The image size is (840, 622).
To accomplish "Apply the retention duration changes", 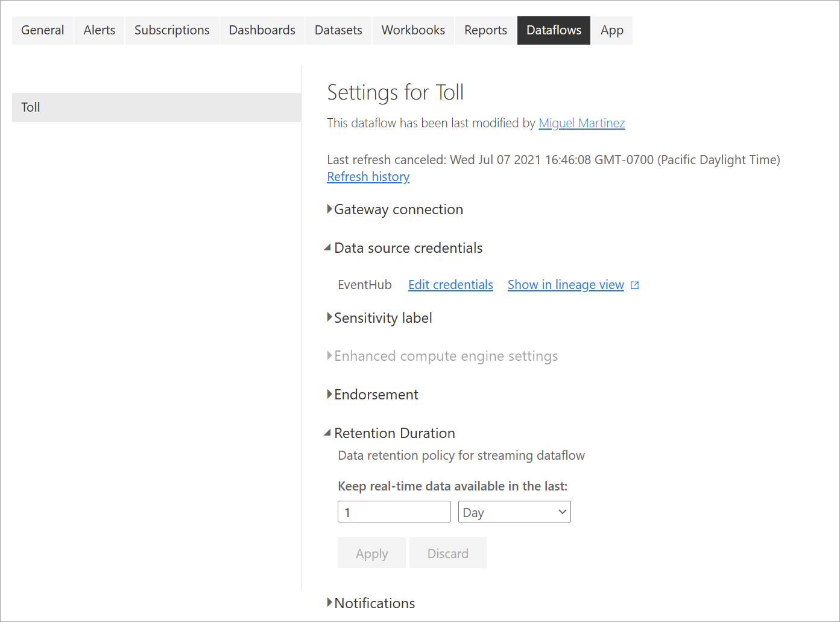I will pyautogui.click(x=371, y=553).
